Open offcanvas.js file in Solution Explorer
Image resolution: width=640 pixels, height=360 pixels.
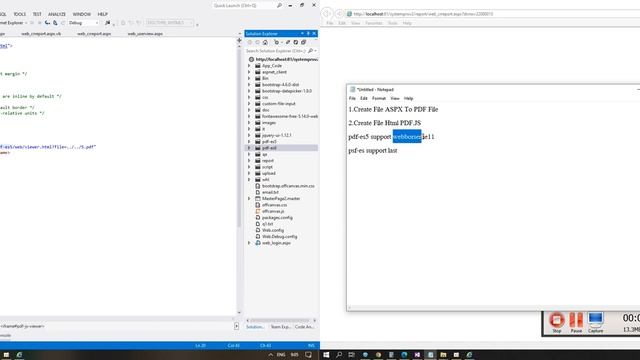pyautogui.click(x=273, y=211)
